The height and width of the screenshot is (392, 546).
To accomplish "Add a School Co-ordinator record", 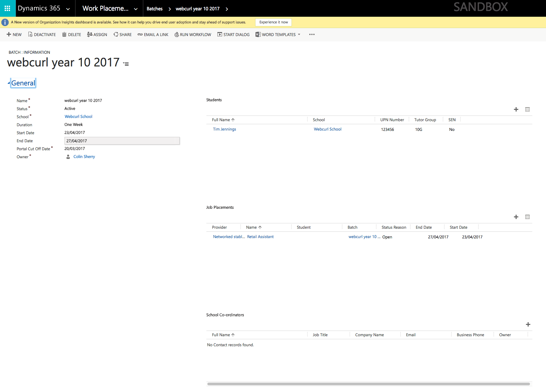I will [x=528, y=324].
